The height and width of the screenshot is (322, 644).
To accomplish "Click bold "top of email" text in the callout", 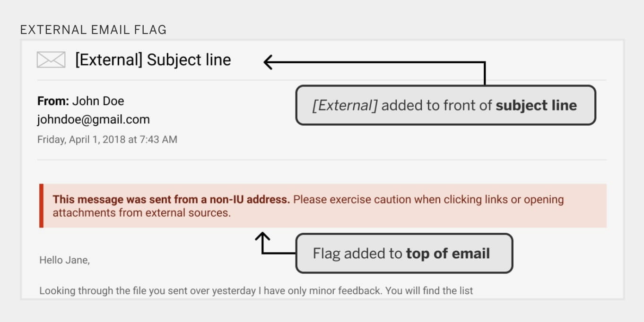I will click(448, 254).
